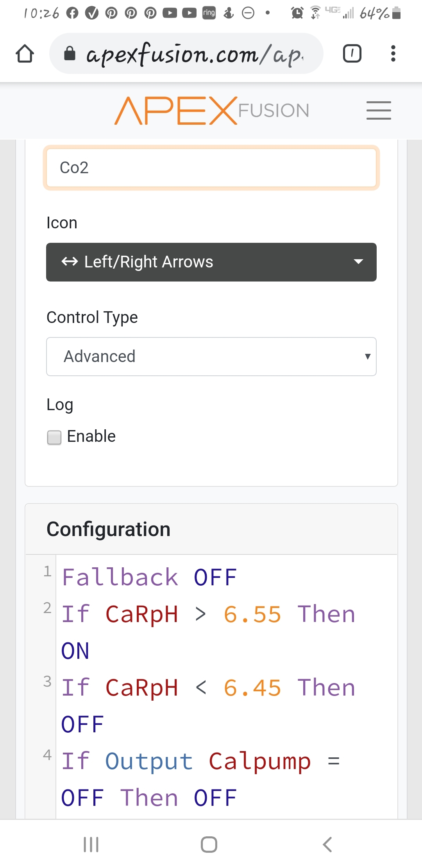
Task: Click the CaRpH > 6.55 code line
Action: 209,632
